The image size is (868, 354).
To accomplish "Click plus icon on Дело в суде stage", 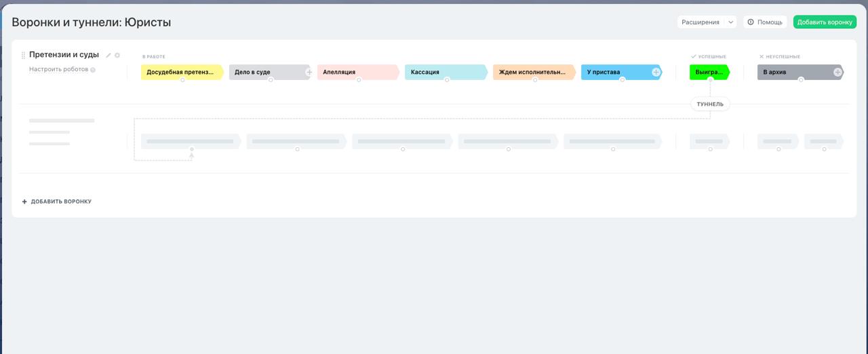I will pos(309,72).
